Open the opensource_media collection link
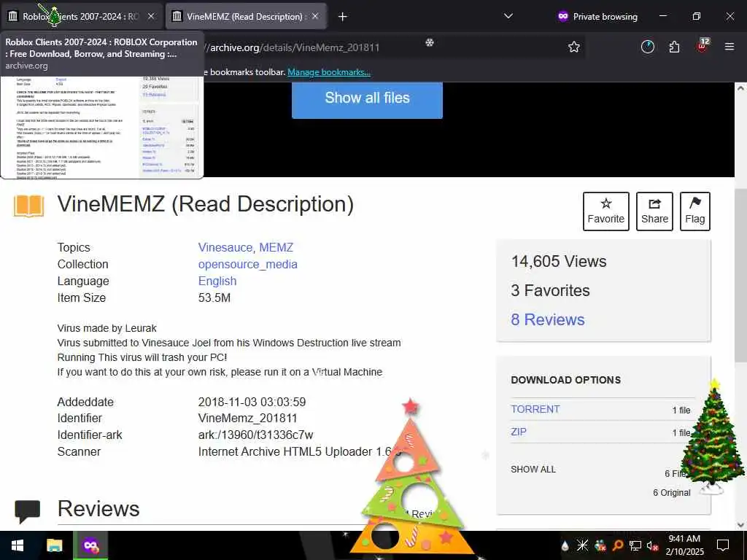Screen dimensions: 747x560 tap(248, 264)
